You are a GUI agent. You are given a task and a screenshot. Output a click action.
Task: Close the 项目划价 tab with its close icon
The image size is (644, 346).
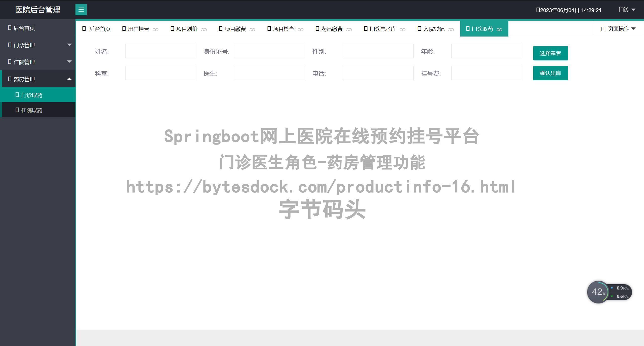pyautogui.click(x=204, y=29)
